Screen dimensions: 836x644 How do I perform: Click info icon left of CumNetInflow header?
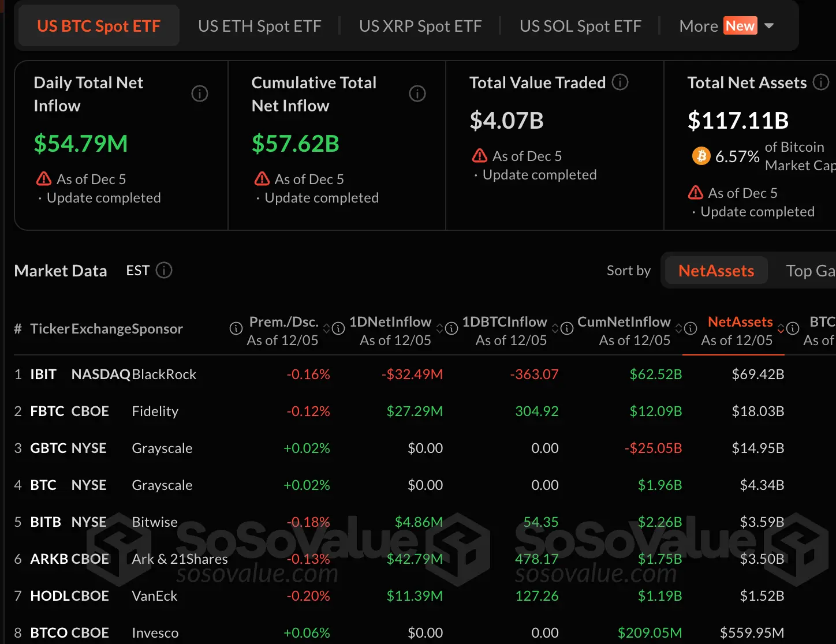point(567,328)
